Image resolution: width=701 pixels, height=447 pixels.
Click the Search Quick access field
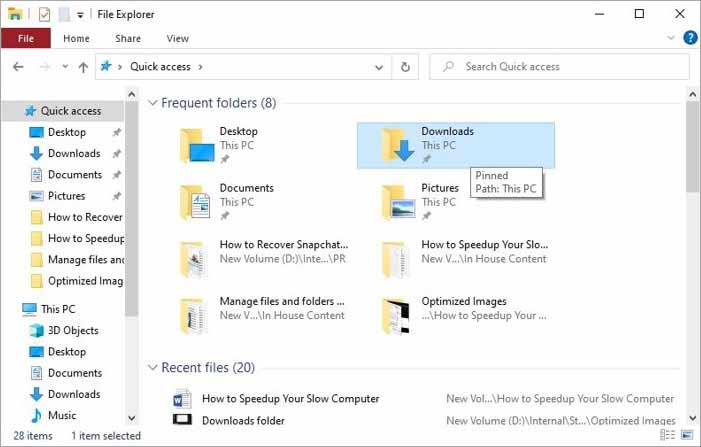[x=559, y=67]
